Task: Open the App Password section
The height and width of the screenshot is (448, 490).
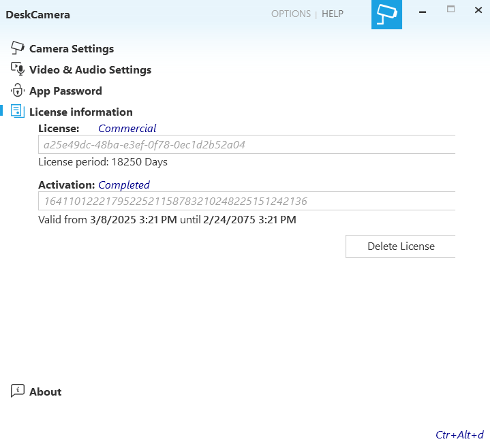Action: coord(65,91)
